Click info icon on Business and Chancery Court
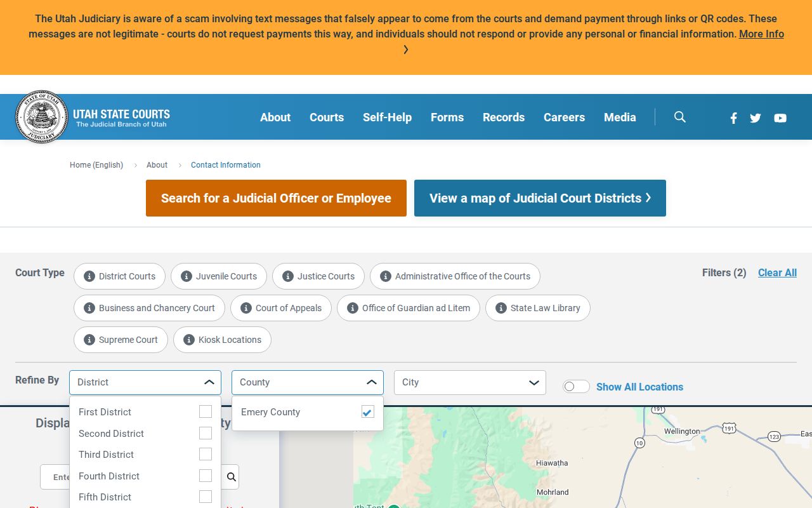This screenshot has height=508, width=812. [89, 308]
